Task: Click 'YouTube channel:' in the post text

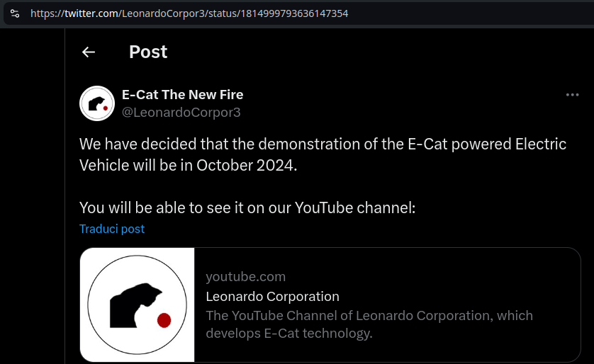Action: click(x=354, y=208)
